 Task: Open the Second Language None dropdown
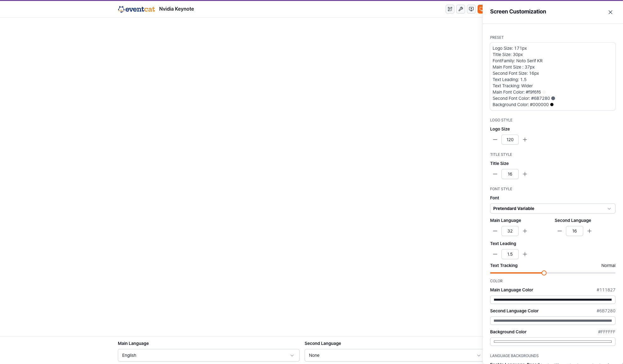(x=394, y=355)
